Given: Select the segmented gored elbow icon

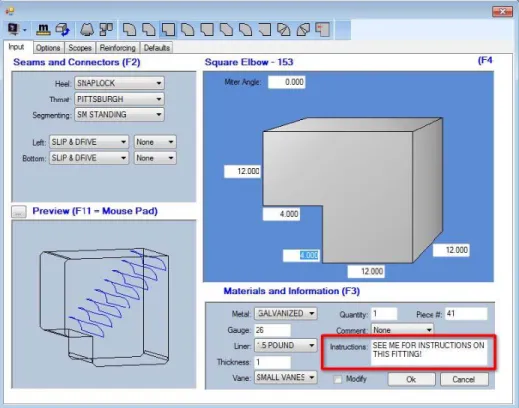Looking at the screenshot, I should pos(303,29).
